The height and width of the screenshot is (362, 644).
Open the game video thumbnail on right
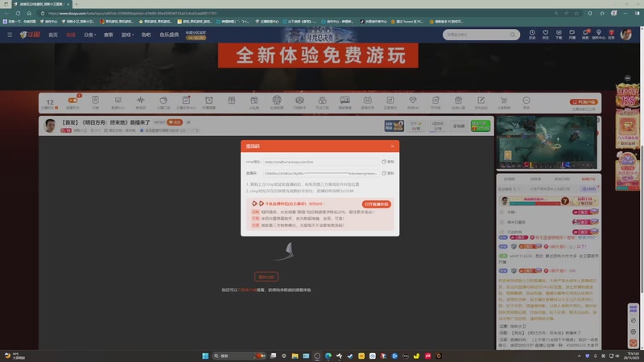(547, 142)
